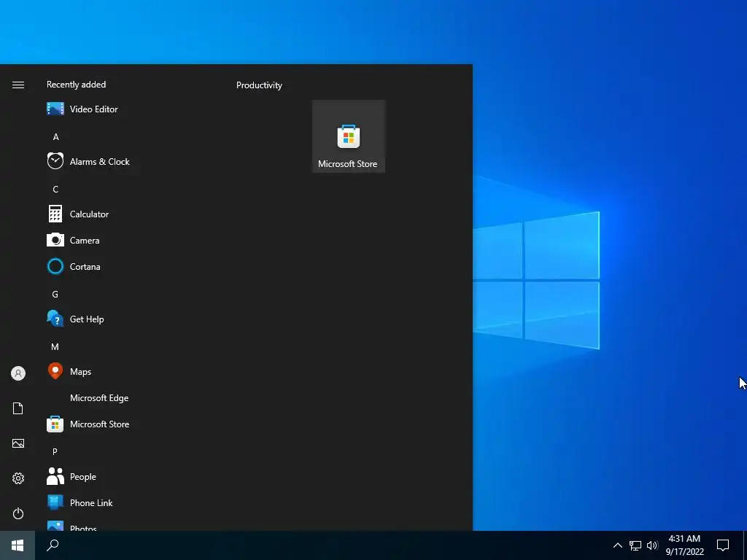The image size is (747, 560).
Task: Click the Windows Start button
Action: click(18, 545)
